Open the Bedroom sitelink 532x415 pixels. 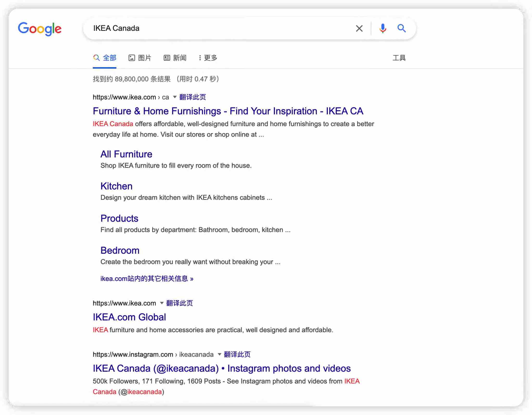(x=120, y=250)
